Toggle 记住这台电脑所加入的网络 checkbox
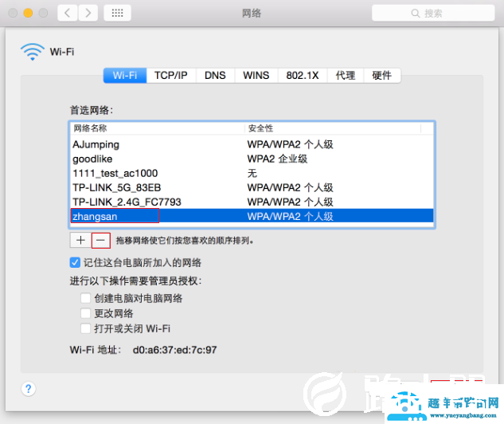Viewport: 504px width, 424px height. pyautogui.click(x=75, y=262)
